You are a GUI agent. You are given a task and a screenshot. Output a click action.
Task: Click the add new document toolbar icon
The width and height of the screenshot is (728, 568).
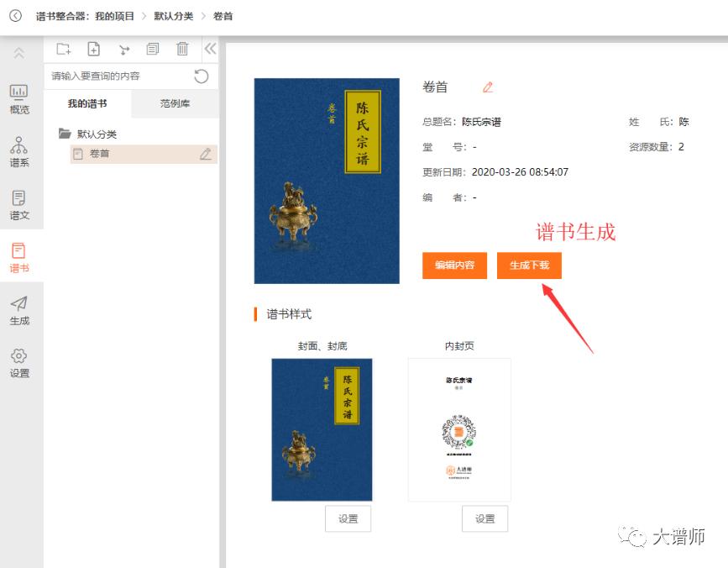(93, 49)
